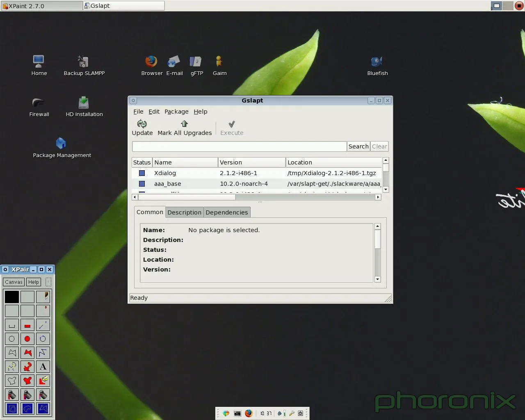Select the XPaint brush tool

tap(43, 297)
